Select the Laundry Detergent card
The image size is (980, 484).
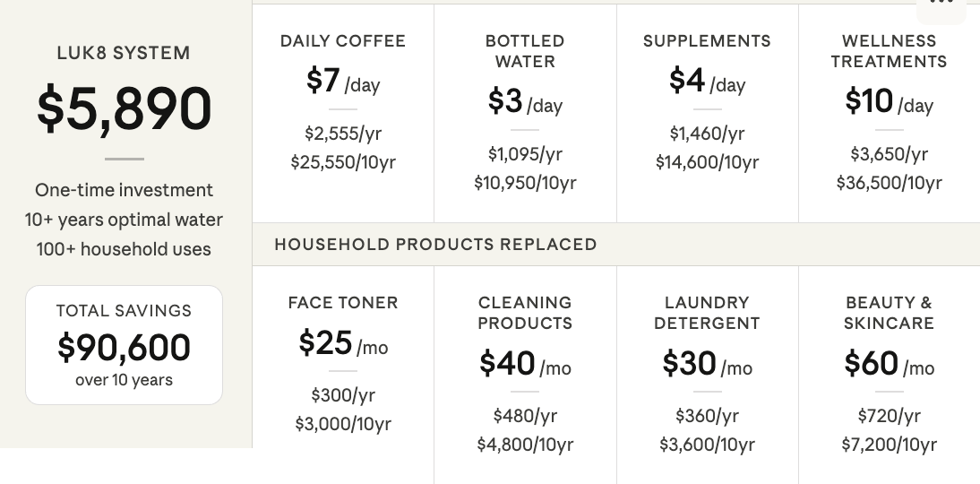coord(708,375)
